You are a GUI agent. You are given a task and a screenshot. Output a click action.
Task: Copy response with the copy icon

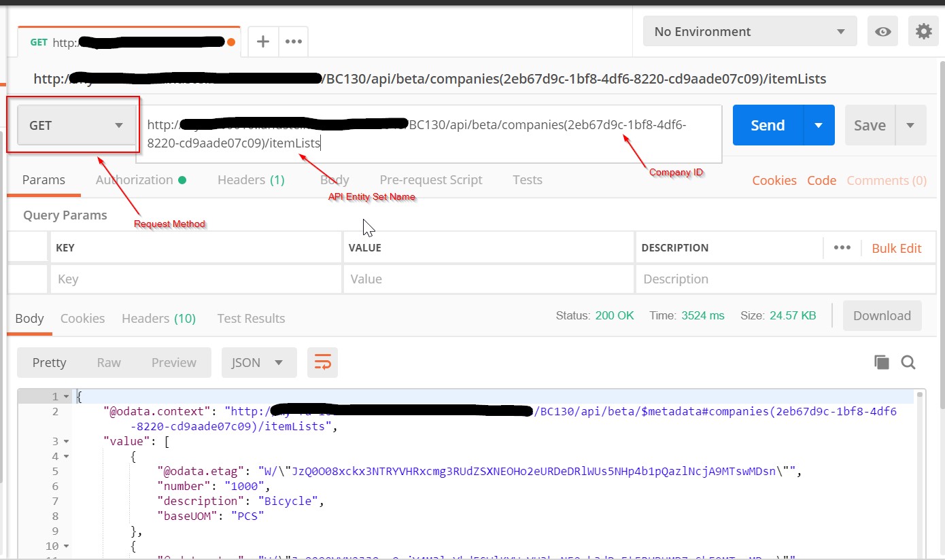[882, 362]
